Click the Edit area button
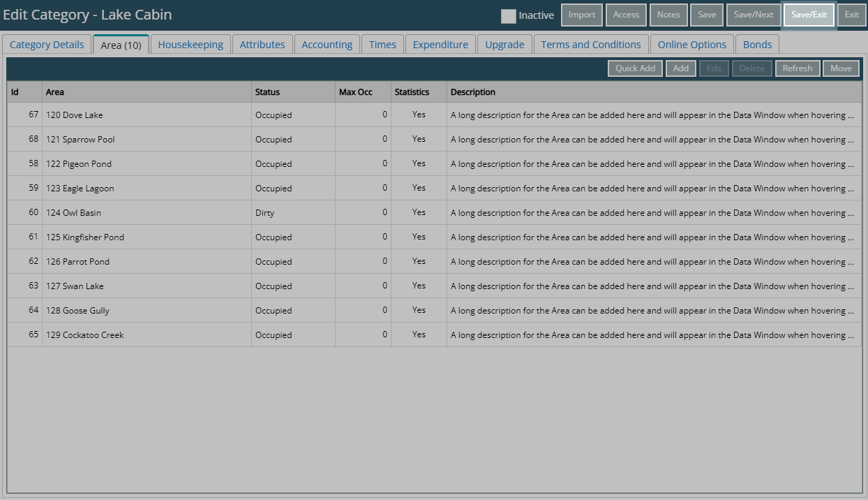Image resolution: width=868 pixels, height=500 pixels. click(714, 68)
